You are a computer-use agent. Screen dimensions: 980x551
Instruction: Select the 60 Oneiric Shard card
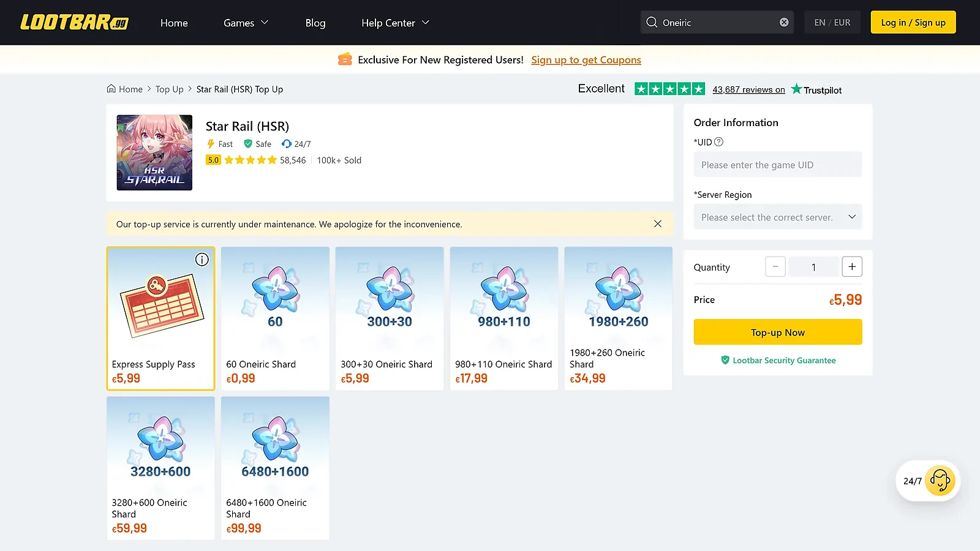[275, 318]
